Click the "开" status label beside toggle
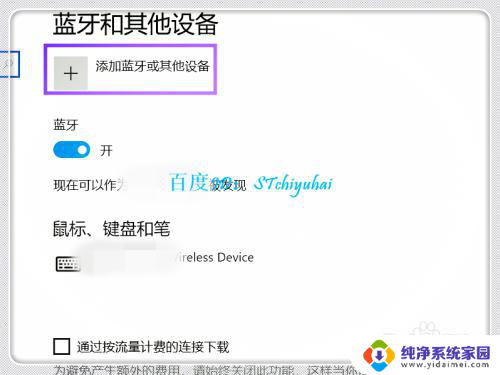Viewport: 500px width, 375px height. (106, 151)
